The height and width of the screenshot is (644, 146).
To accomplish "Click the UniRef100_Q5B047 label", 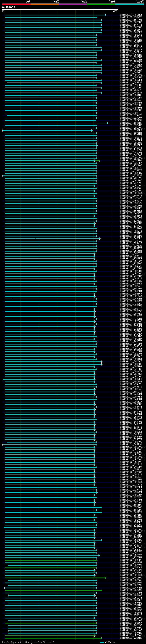I will click(131, 567).
